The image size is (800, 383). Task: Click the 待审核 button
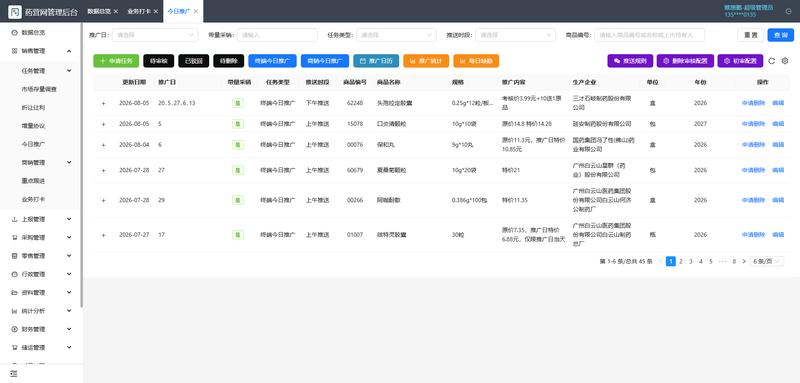tap(159, 61)
